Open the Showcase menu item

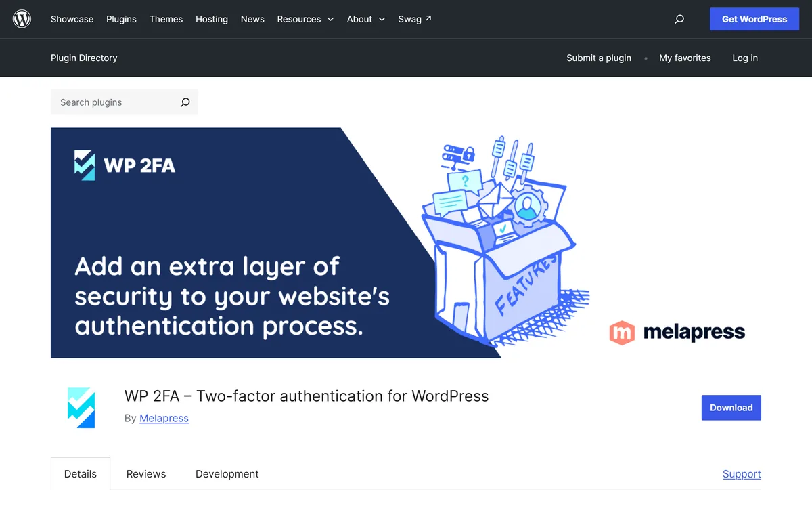click(x=72, y=19)
